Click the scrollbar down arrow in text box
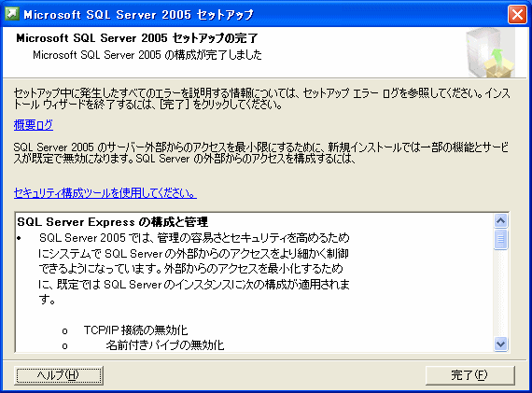Image resolution: width=532 pixels, height=393 pixels. (501, 344)
